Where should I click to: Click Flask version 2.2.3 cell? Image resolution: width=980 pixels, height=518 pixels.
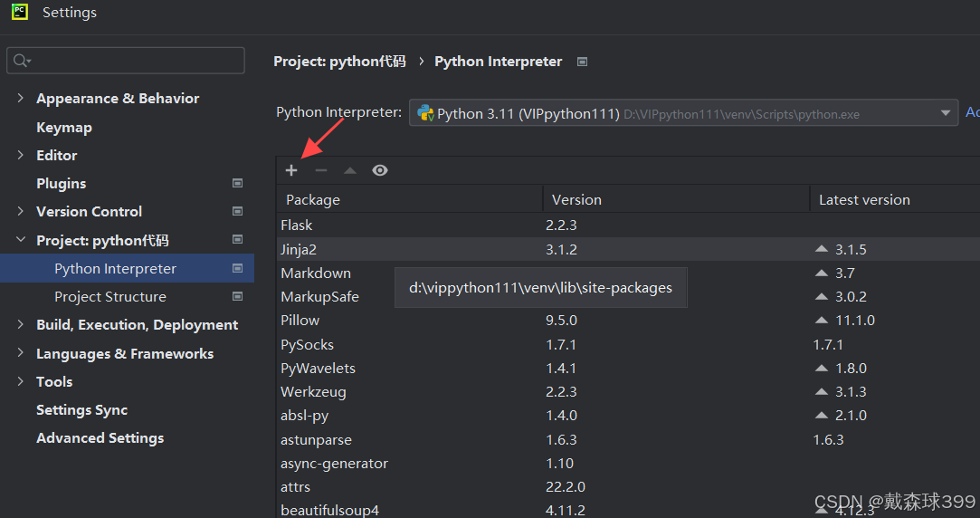[x=561, y=225]
